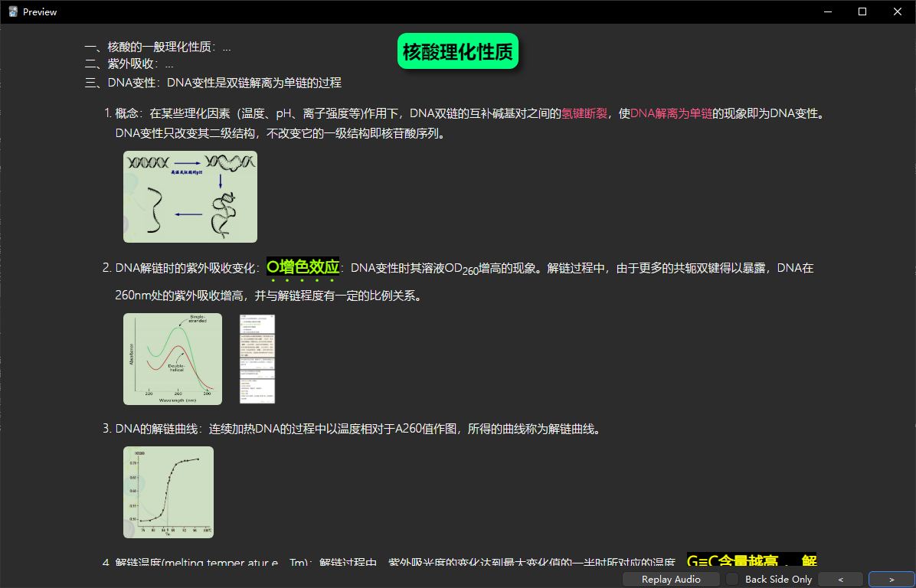Open the small text notes thumbnail image
The height and width of the screenshot is (588, 916).
(x=257, y=359)
